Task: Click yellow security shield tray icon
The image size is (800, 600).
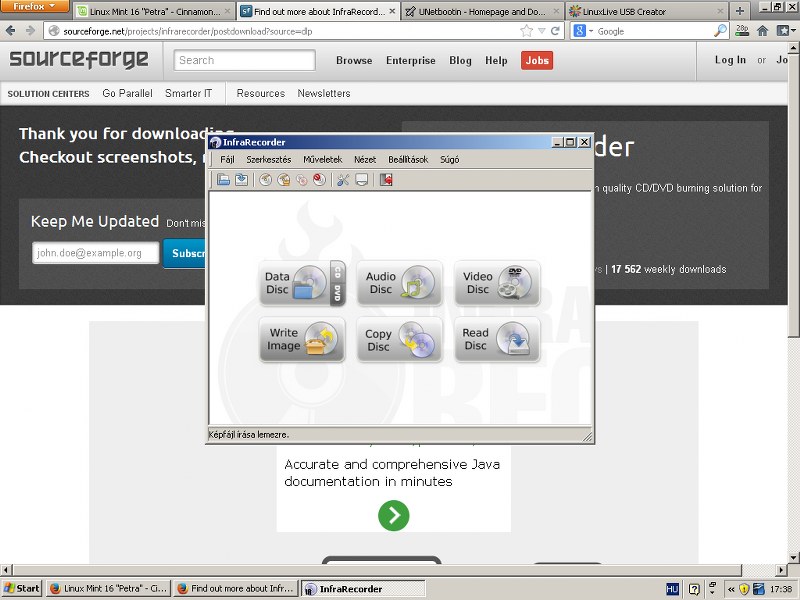Action: [x=744, y=589]
